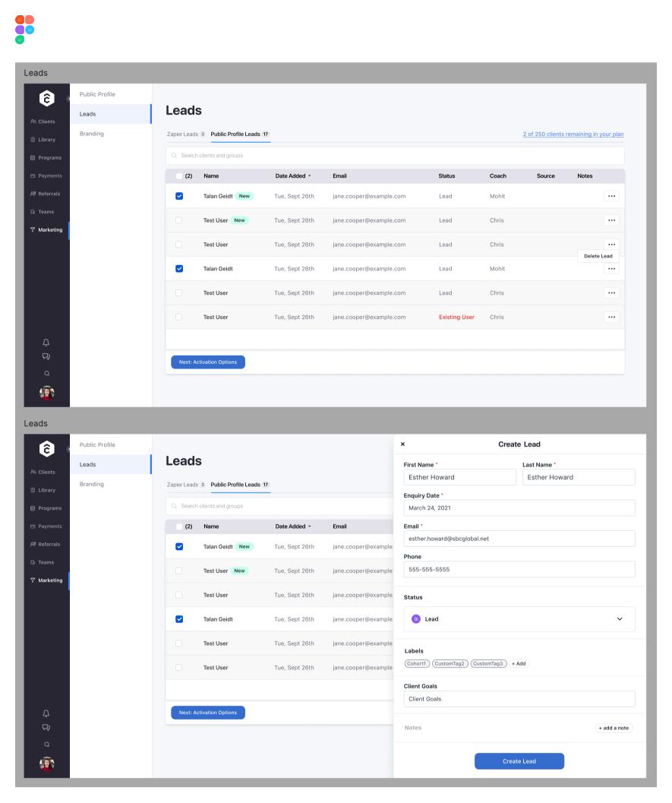Click the Marketing funnel item in the top frame sidebar
Screen dimensions: 672x803
[46, 229]
